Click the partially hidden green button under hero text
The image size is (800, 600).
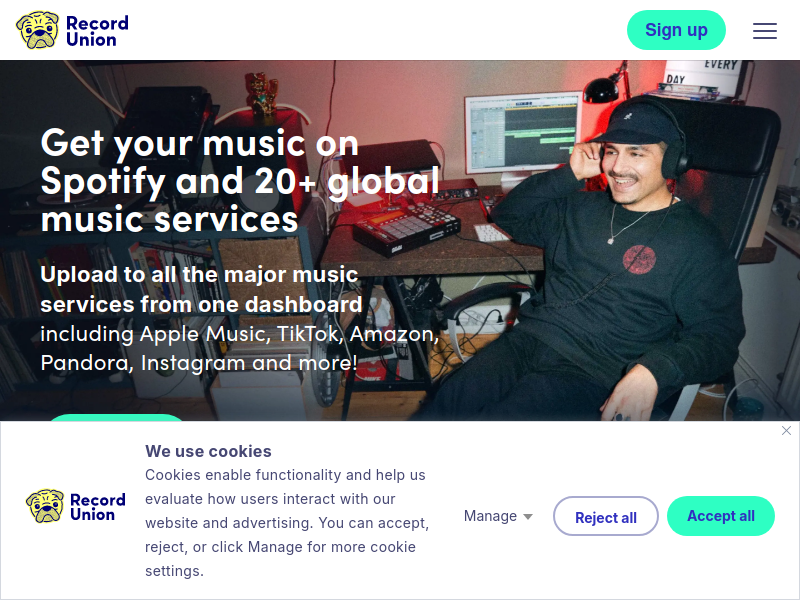pyautogui.click(x=116, y=417)
